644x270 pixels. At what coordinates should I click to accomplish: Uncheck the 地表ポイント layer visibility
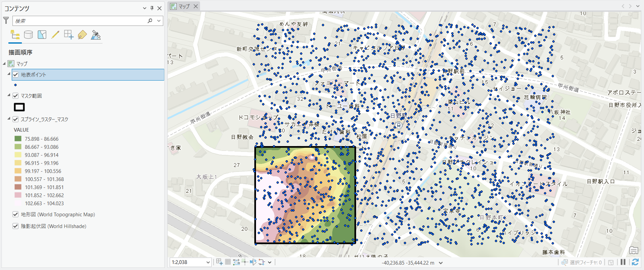click(16, 75)
